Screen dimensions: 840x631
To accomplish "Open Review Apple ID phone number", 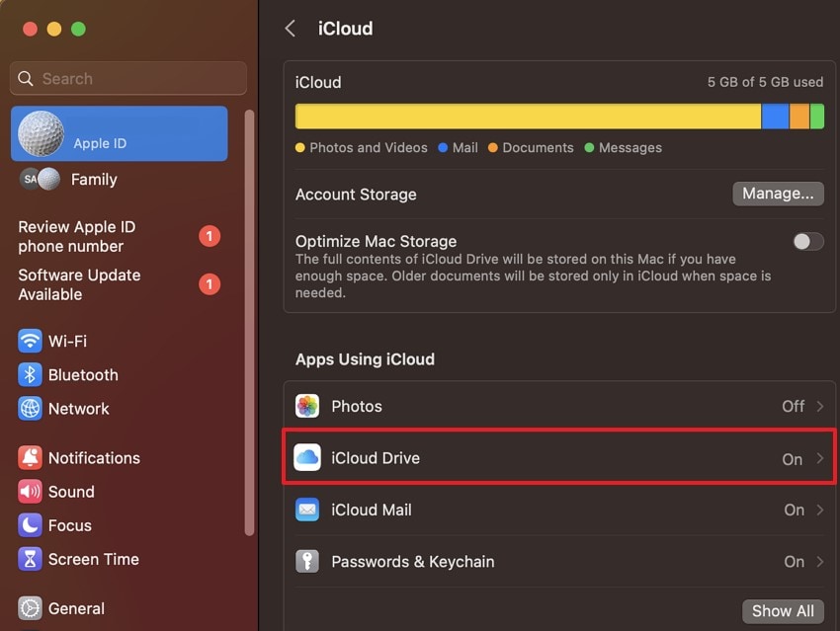I will pyautogui.click(x=119, y=237).
